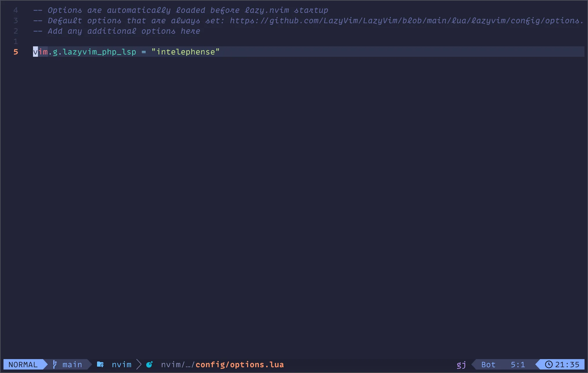Click the 5:1 cursor position
This screenshot has height=373, width=588.
click(x=518, y=365)
